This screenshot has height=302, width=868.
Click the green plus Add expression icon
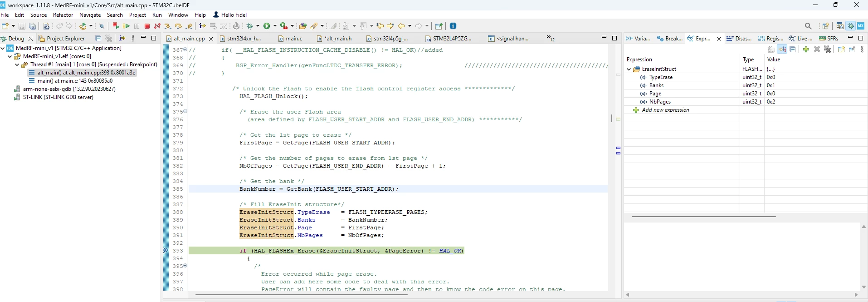(806, 49)
